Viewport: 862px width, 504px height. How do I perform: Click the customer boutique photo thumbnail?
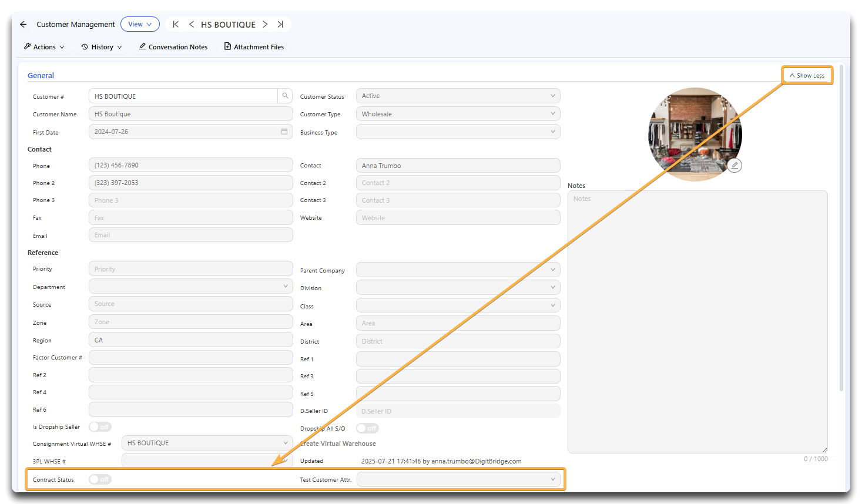pos(695,135)
